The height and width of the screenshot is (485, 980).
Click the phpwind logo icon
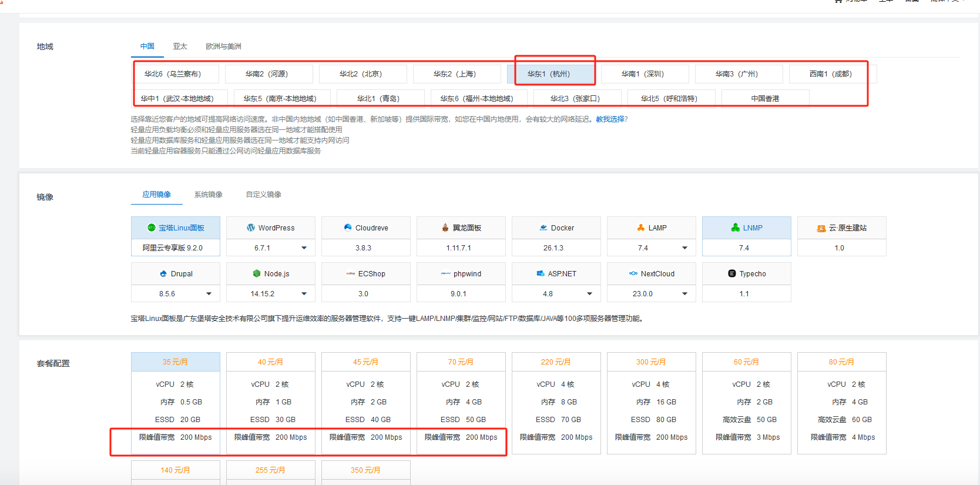pos(446,273)
